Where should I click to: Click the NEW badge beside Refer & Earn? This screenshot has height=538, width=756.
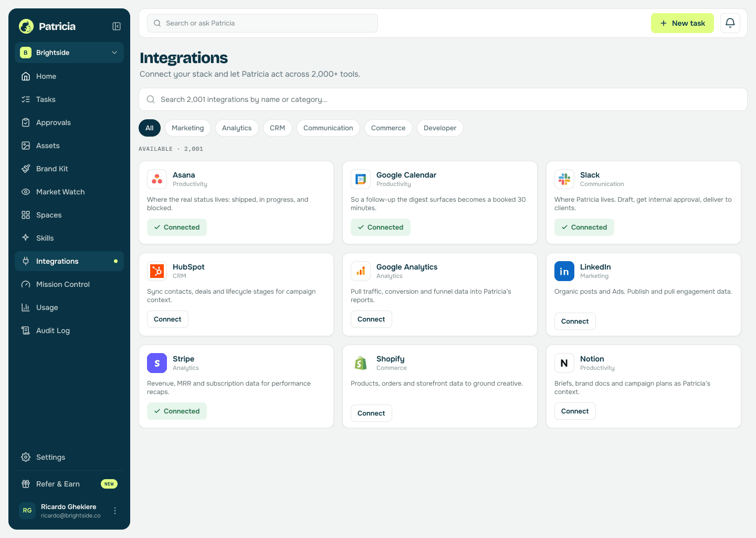coord(109,484)
